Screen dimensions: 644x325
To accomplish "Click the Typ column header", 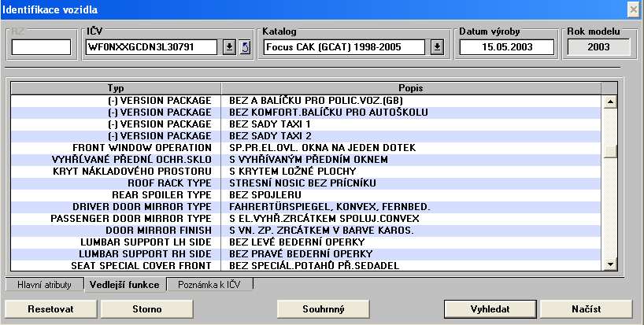I will tap(117, 88).
